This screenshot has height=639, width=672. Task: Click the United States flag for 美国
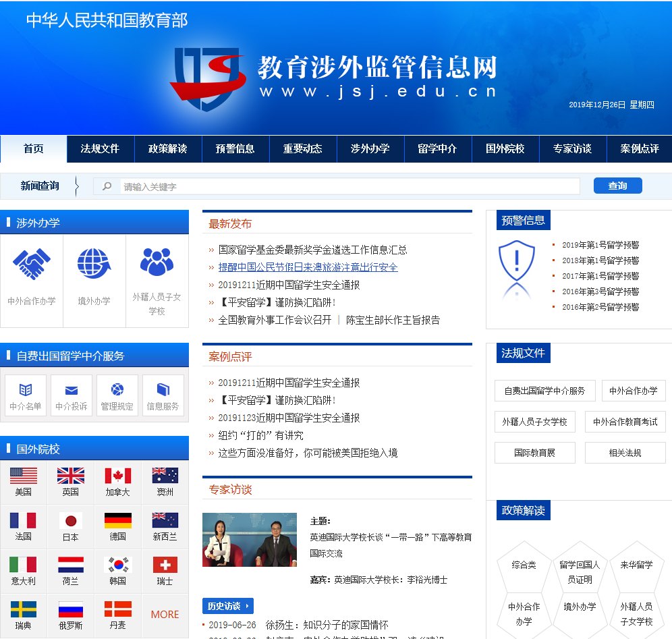(x=24, y=475)
